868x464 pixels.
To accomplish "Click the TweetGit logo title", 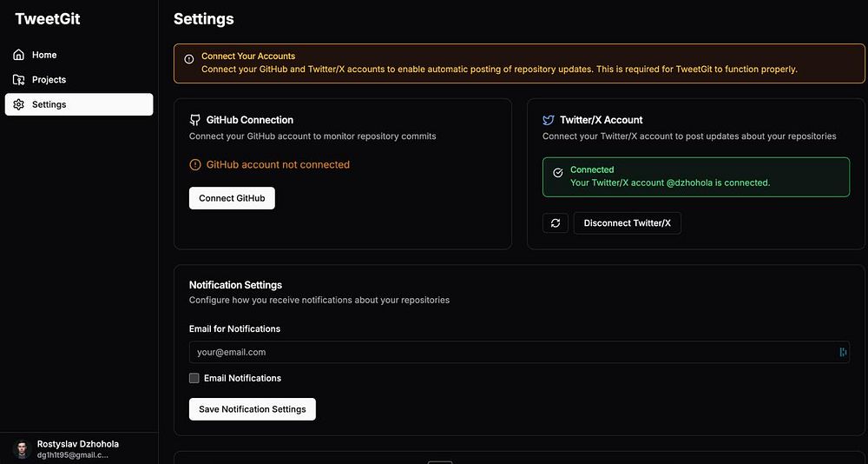I will pos(48,18).
